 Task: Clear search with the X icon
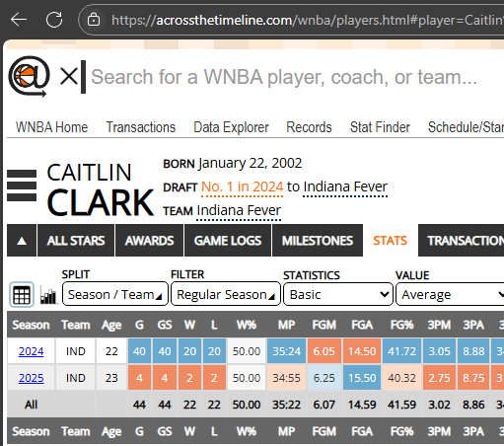[x=69, y=77]
